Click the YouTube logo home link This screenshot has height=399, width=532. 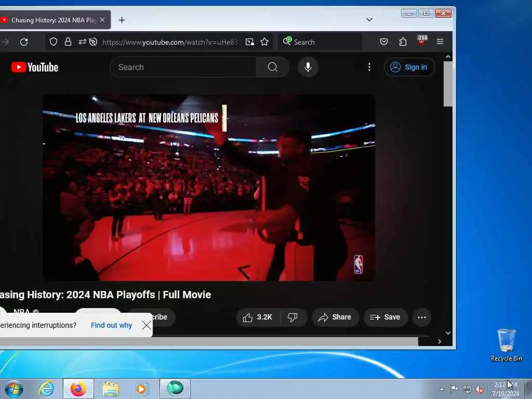[35, 67]
